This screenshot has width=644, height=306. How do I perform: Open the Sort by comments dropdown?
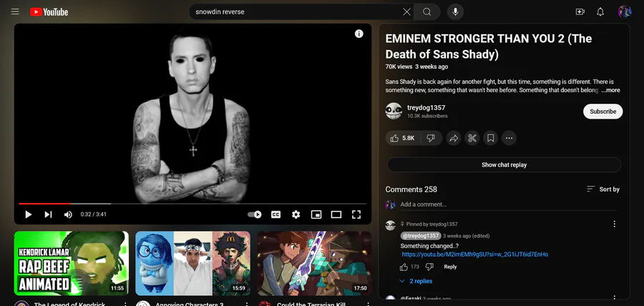(x=603, y=189)
